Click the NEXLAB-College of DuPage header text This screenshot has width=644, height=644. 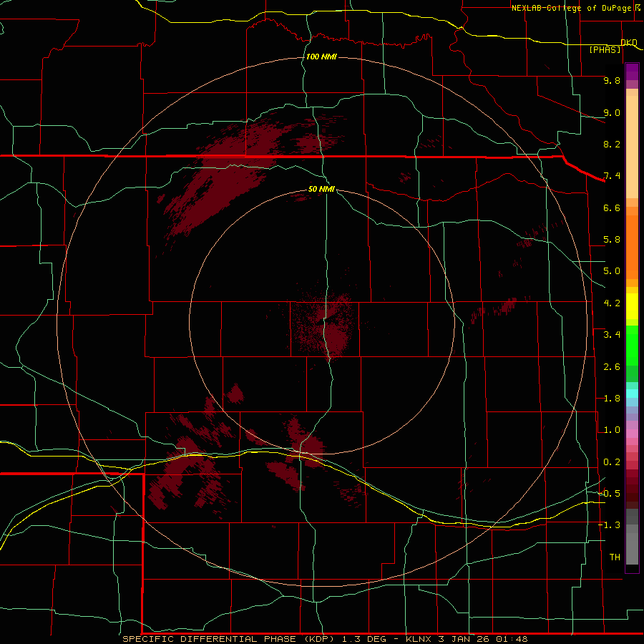tap(572, 8)
